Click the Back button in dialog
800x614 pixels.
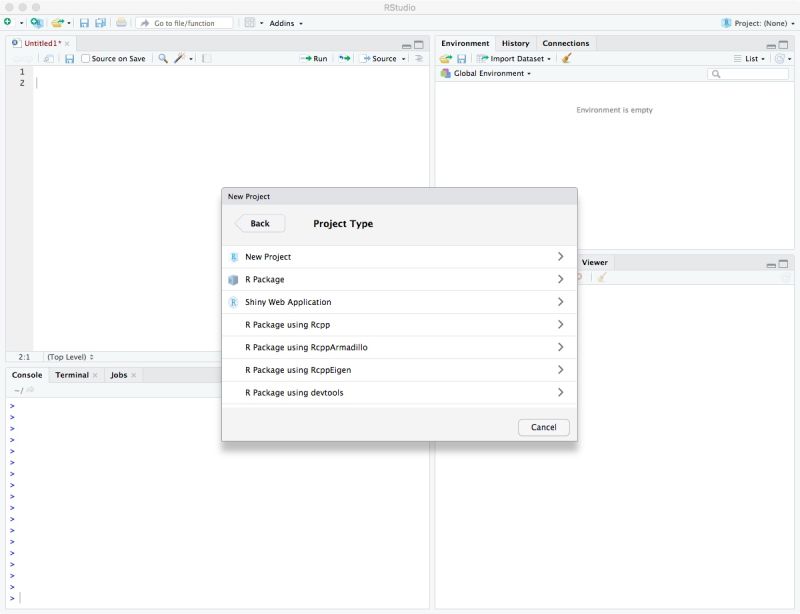[260, 224]
